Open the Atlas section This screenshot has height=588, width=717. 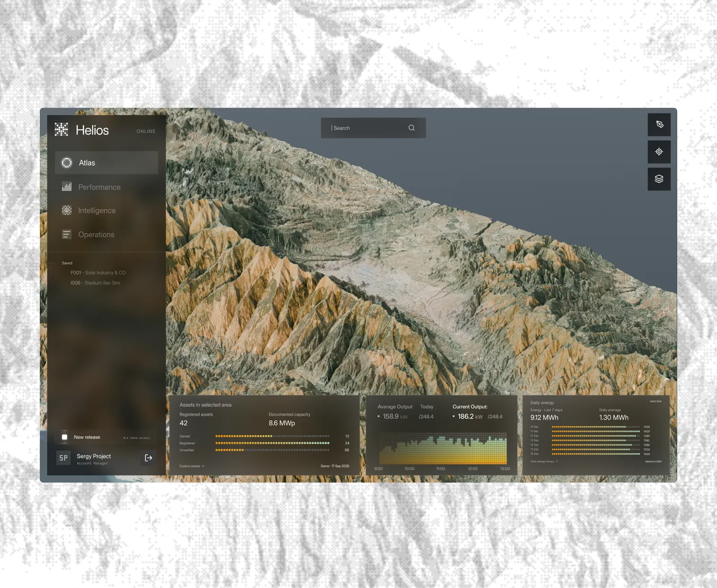coord(107,163)
